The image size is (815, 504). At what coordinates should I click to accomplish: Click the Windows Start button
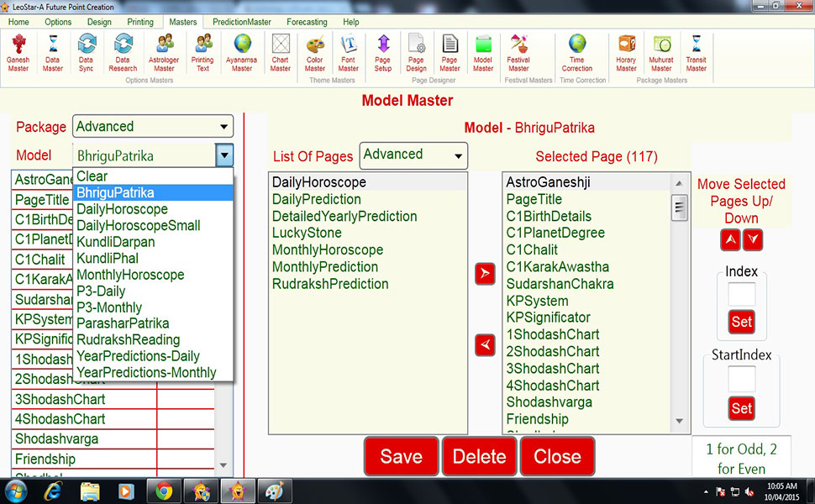coord(16,491)
